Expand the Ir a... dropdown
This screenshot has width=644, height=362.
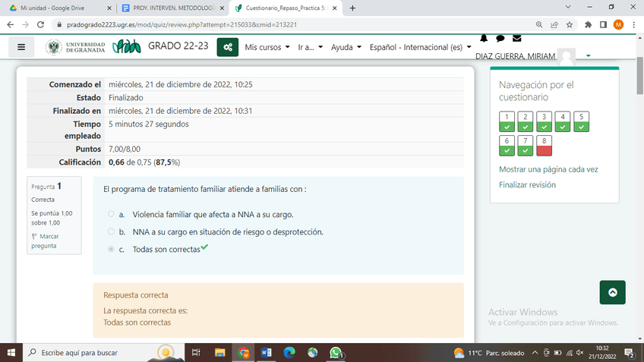310,47
